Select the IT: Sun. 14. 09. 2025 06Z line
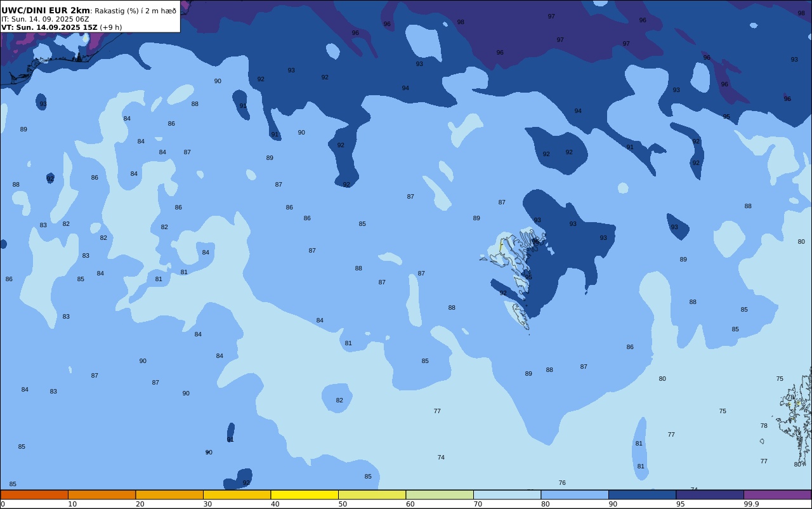The image size is (812, 509). coord(45,19)
